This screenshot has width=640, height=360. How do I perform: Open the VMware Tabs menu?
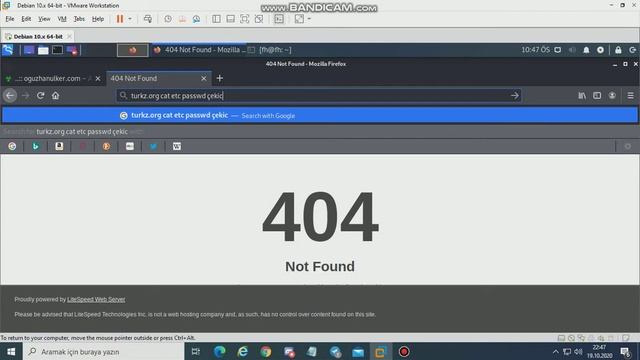(79, 19)
